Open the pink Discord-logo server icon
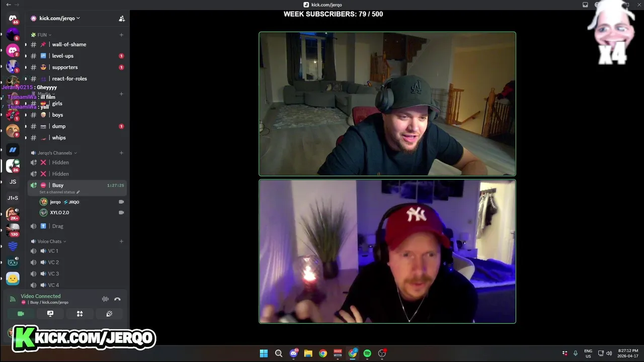 pyautogui.click(x=13, y=51)
